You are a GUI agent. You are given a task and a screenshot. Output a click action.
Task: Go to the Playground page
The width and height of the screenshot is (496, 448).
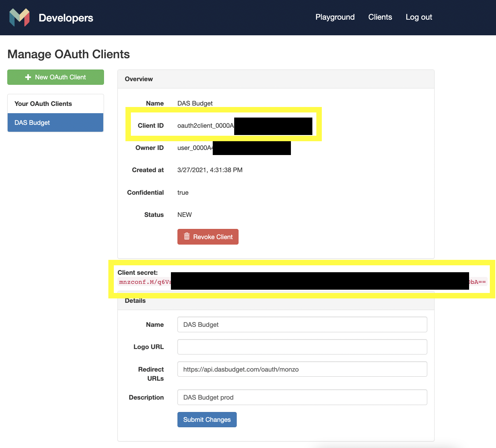coord(335,17)
